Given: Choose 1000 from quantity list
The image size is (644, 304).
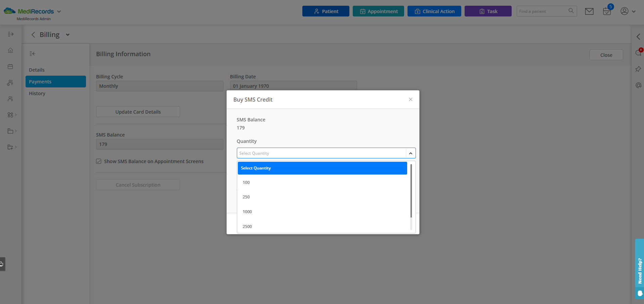Looking at the screenshot, I should tap(322, 212).
